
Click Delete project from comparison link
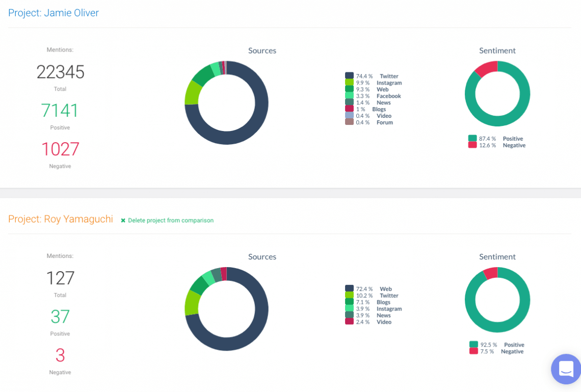(170, 220)
